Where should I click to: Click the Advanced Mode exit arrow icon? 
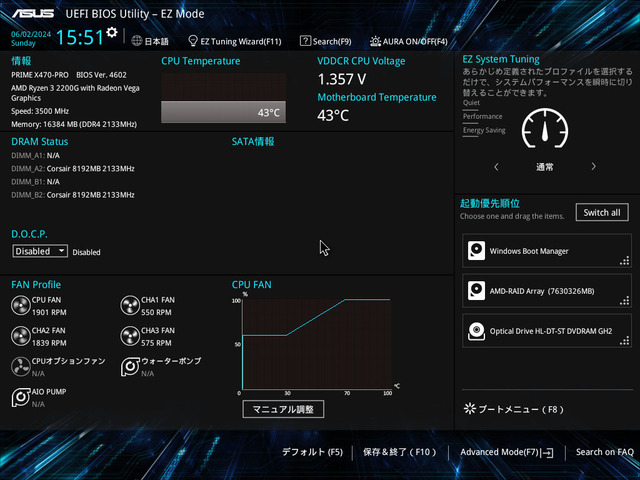(547, 452)
